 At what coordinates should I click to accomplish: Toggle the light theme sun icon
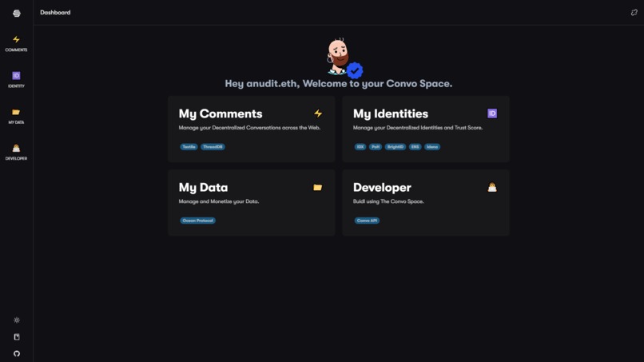tap(17, 320)
